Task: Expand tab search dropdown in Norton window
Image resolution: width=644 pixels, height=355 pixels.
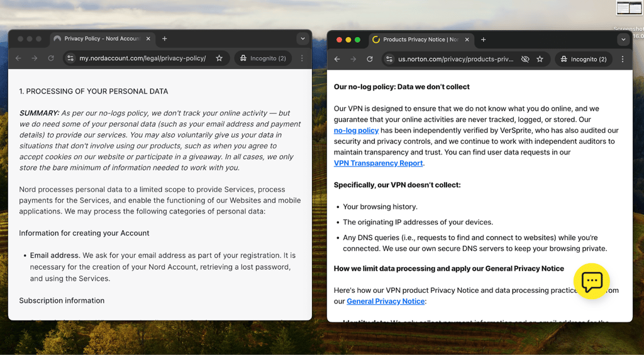Action: (x=623, y=40)
